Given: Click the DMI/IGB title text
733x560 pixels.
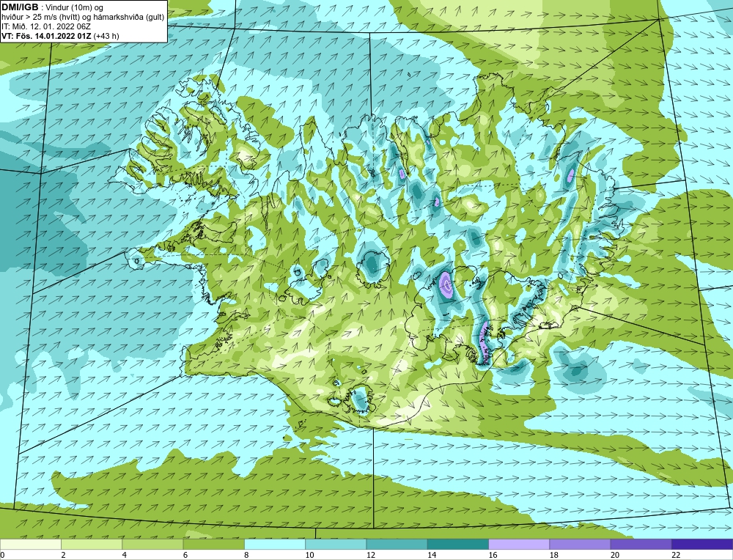Looking at the screenshot, I should tap(20, 7).
